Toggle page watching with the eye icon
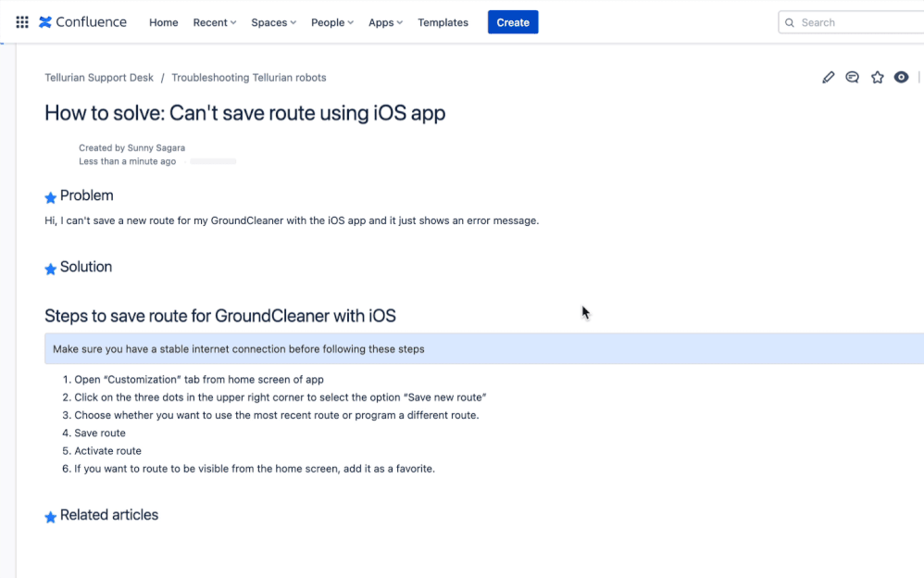Viewport: 924px width, 578px height. click(901, 77)
